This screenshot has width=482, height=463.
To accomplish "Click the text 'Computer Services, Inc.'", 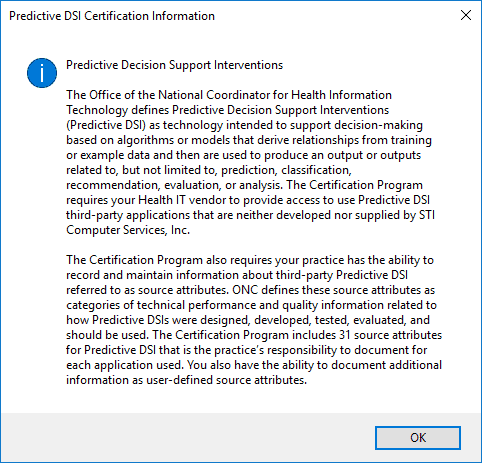I will pyautogui.click(x=128, y=230).
